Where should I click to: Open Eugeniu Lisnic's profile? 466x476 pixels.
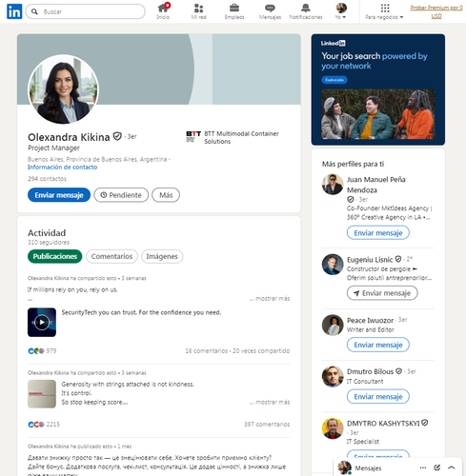pos(370,260)
